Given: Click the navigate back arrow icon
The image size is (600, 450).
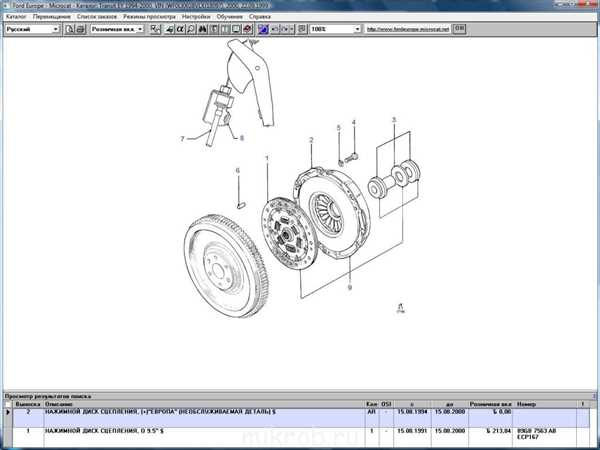Looking at the screenshot, I should (276, 29).
